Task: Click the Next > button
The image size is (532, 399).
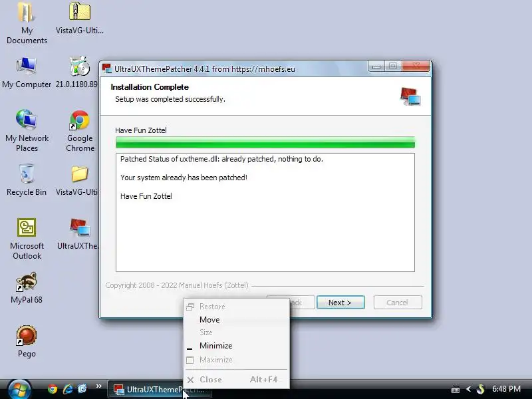Action: click(x=340, y=303)
